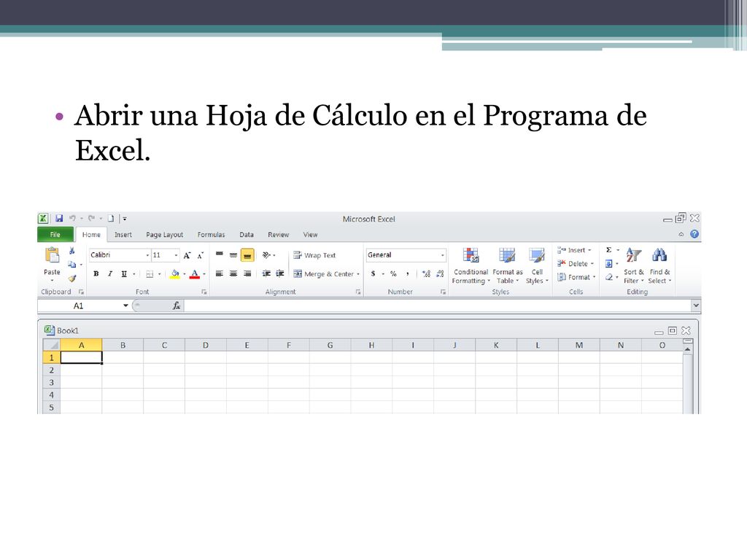Viewport: 747px width, 560px height.
Task: Click the A1 Name Box field
Action: [79, 306]
